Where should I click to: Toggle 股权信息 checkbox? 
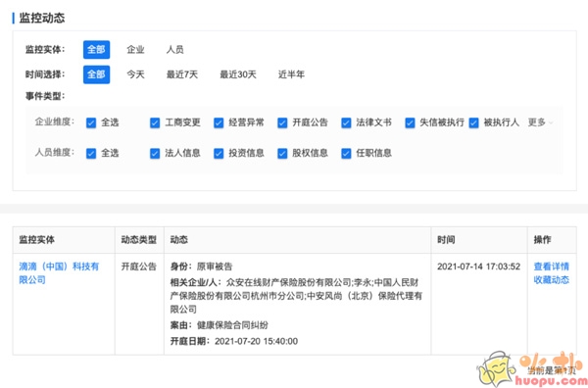[x=282, y=153]
